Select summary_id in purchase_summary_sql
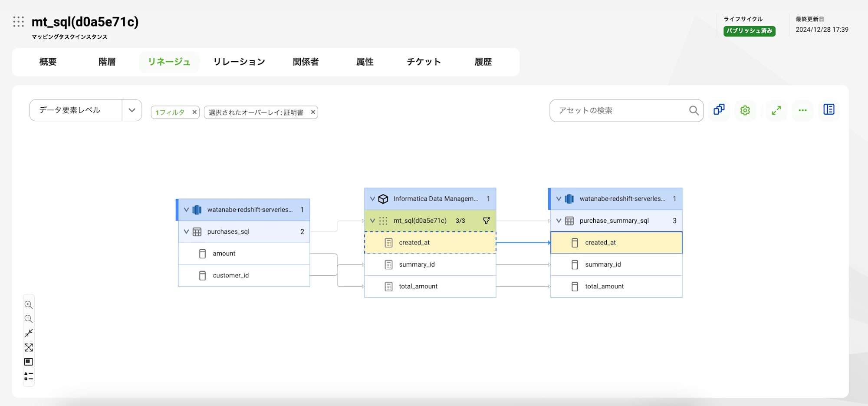Screen dimensions: 868x406 (616, 264)
